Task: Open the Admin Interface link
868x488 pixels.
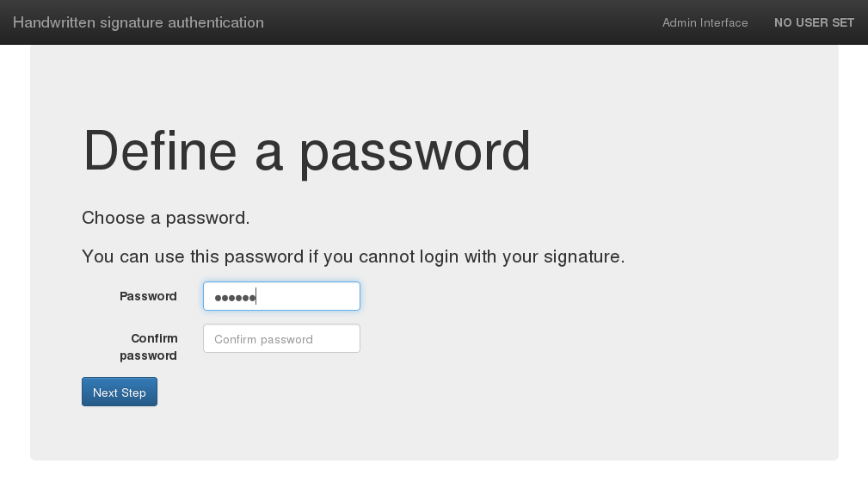Action: (x=705, y=22)
